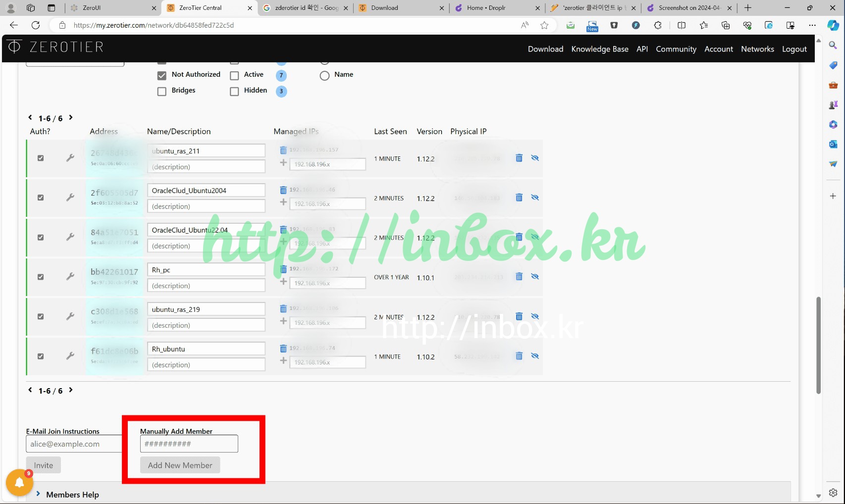Delete managed IP of ubuntu_ras_219
The image size is (845, 504).
coord(283,309)
